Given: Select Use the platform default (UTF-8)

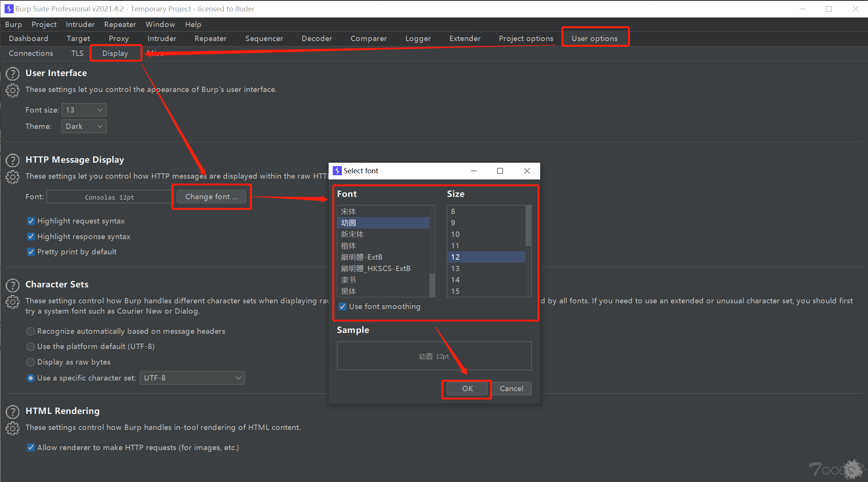Looking at the screenshot, I should (x=31, y=347).
